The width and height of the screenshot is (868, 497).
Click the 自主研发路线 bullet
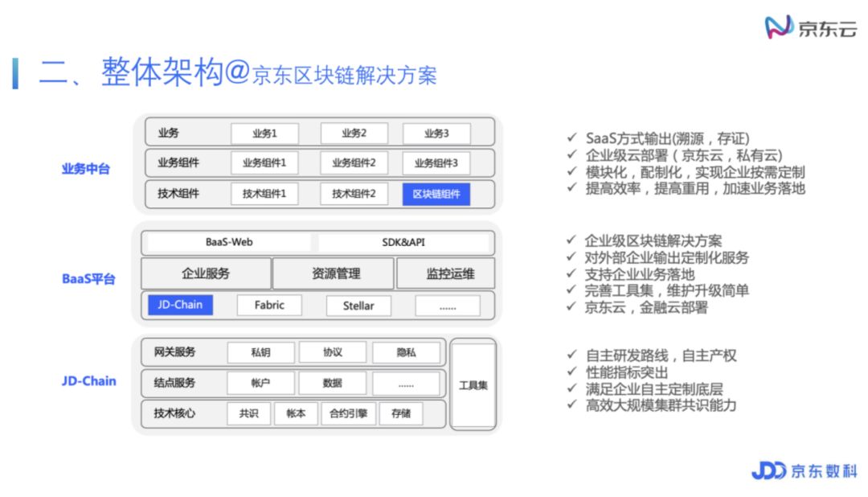[661, 355]
